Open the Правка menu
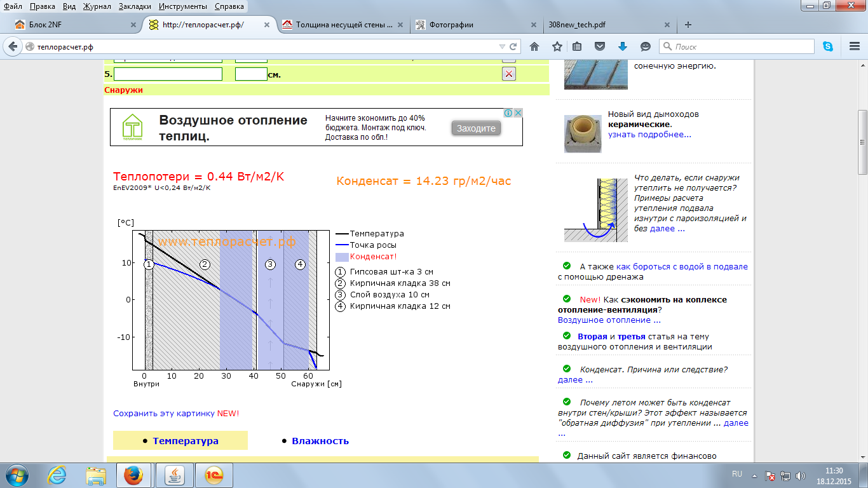Viewport: 868px width, 488px height. click(41, 6)
